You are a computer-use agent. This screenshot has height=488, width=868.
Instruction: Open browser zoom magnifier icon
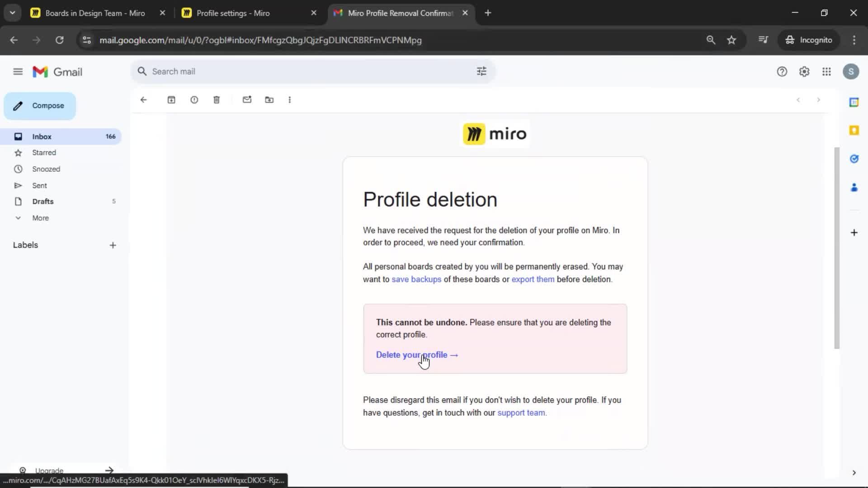coord(711,40)
